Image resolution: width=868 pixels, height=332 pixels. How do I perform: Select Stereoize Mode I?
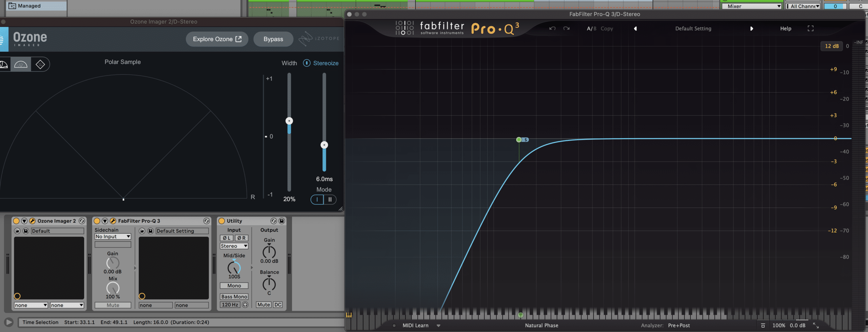[x=317, y=200]
